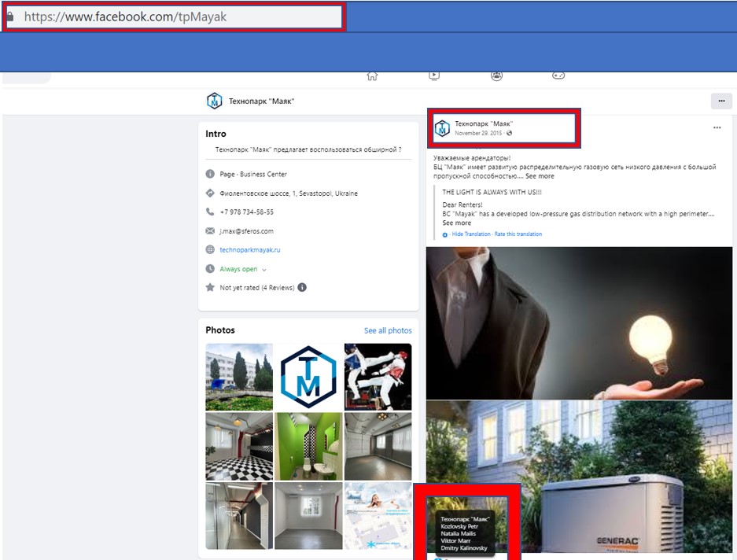Expand the translated text with See more
737x560 pixels.
point(456,223)
